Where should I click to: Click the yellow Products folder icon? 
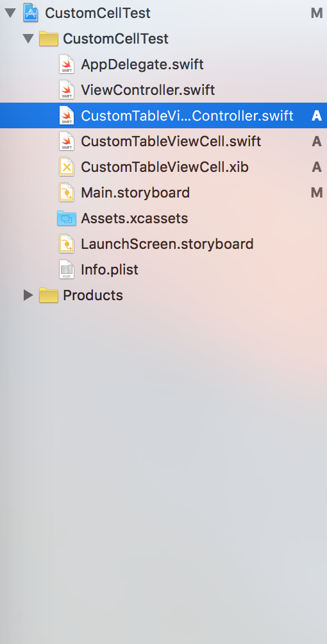point(49,295)
